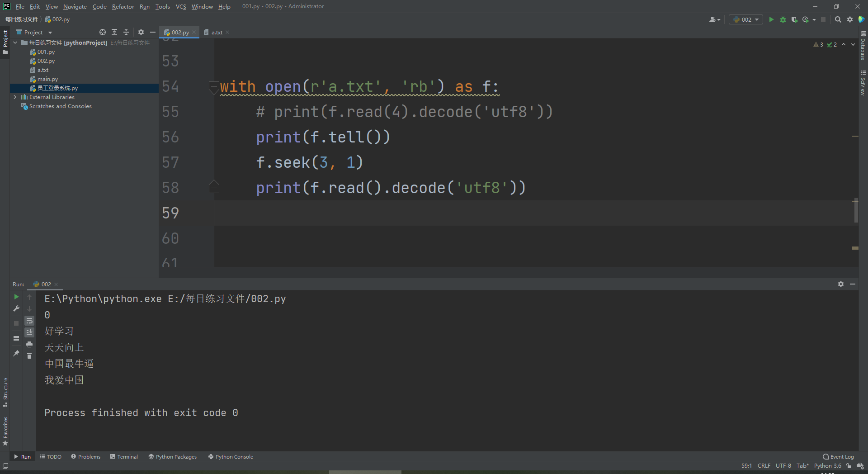Toggle the Favorites tool window side button
The width and height of the screenshot is (868, 474).
coord(5,431)
